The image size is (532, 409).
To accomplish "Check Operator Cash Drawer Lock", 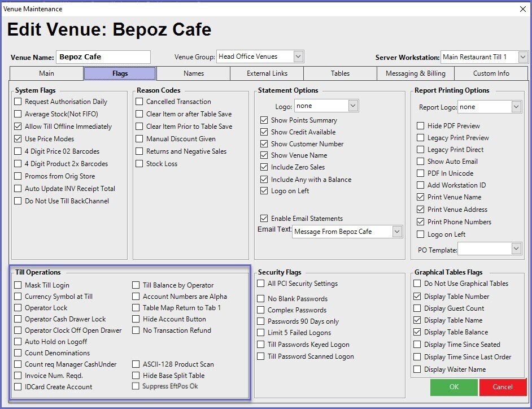I will 19,319.
